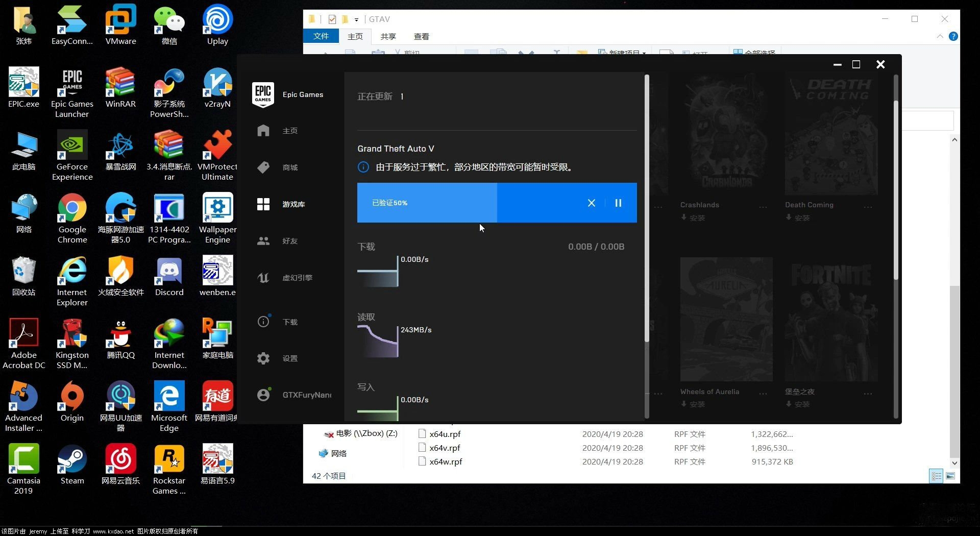
Task: Select the 网易云音乐 desktop icon
Action: [120, 465]
